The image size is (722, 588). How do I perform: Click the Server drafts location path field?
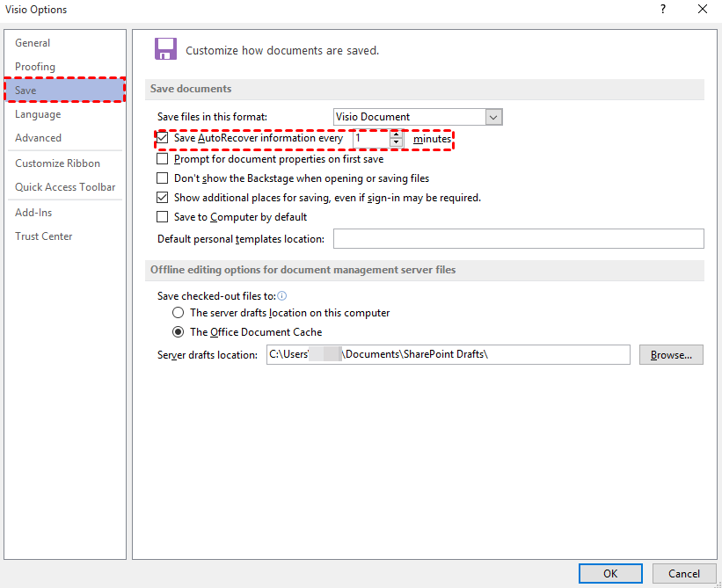[x=448, y=355]
